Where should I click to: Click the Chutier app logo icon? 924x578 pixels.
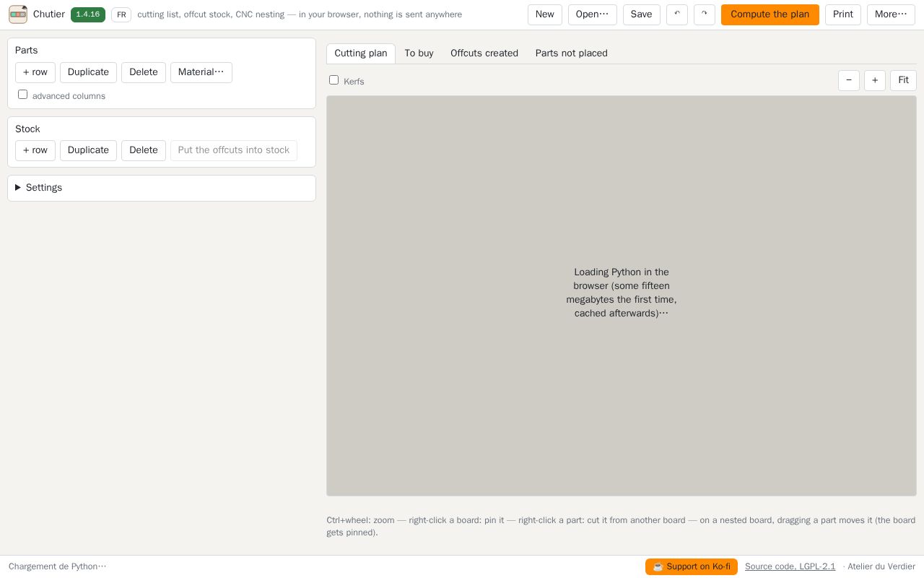(x=18, y=14)
